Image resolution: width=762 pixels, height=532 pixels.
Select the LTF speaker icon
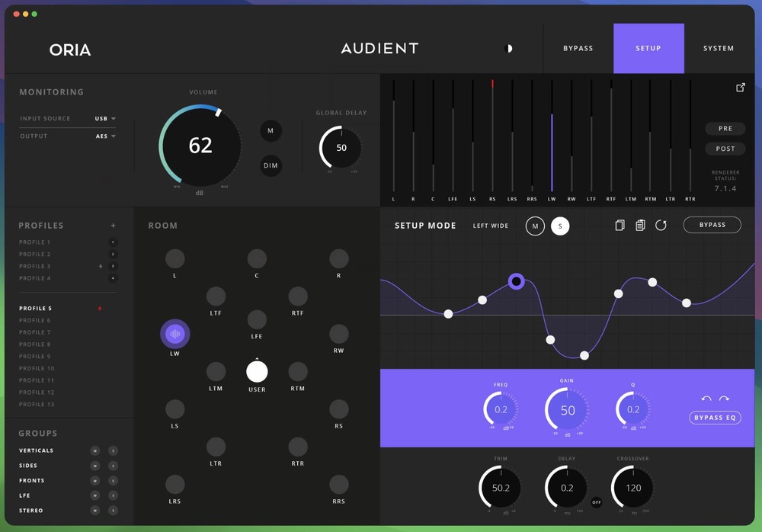pos(216,296)
